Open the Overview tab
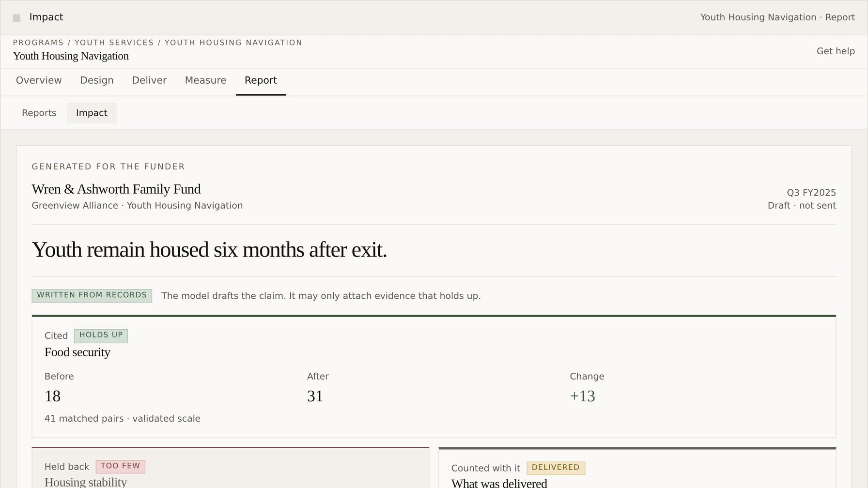 [x=39, y=80]
